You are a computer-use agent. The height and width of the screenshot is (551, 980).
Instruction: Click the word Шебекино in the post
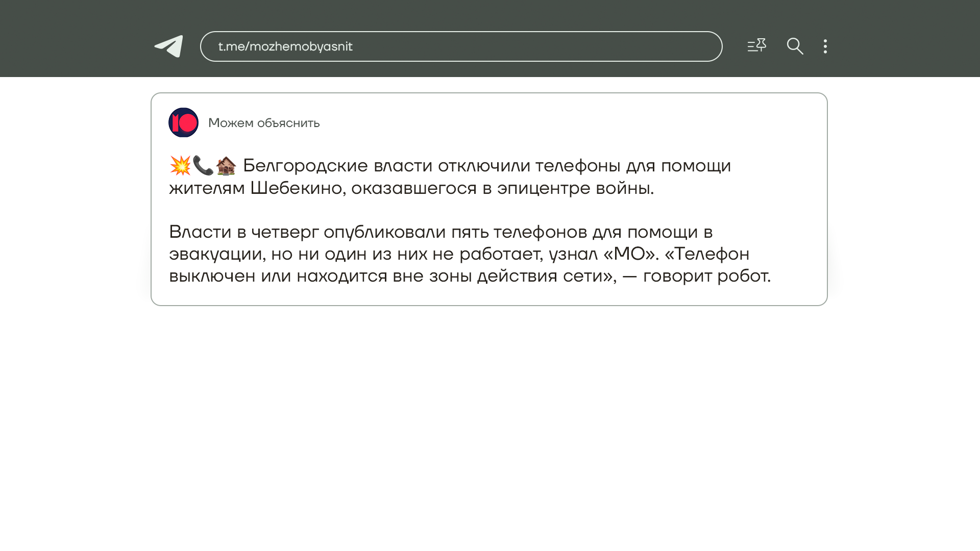click(x=296, y=188)
